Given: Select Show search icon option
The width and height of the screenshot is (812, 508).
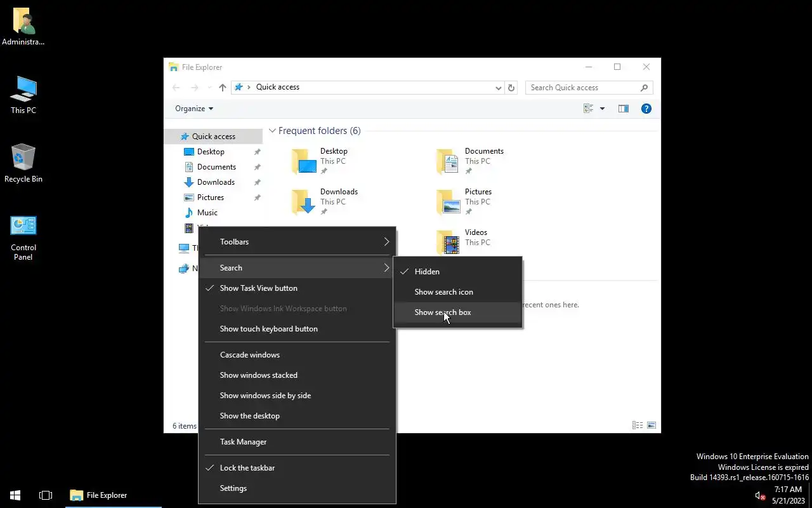Looking at the screenshot, I should coord(457,292).
